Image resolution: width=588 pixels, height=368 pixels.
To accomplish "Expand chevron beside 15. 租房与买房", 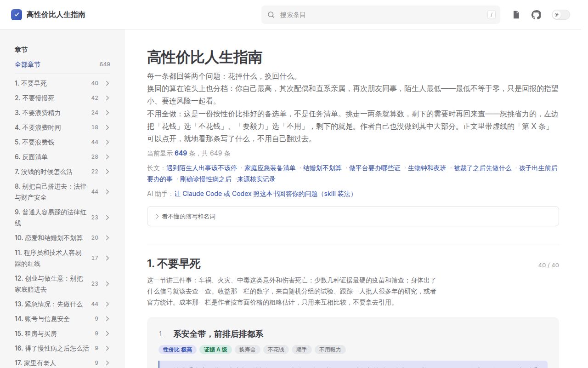I will point(107,333).
